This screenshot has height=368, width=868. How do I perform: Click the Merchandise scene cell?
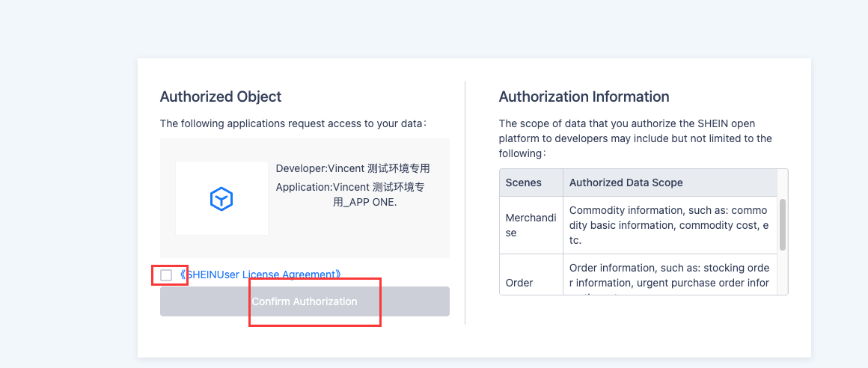(531, 225)
